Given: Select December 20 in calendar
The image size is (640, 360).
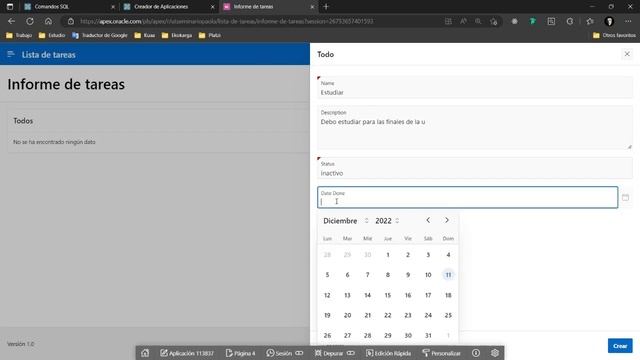Looking at the screenshot, I should click(x=347, y=315).
